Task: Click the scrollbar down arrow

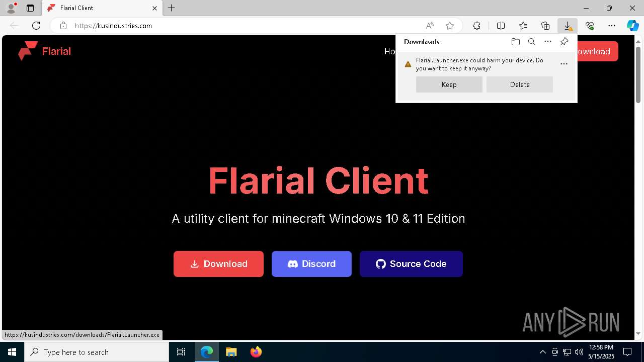Action: [638, 334]
